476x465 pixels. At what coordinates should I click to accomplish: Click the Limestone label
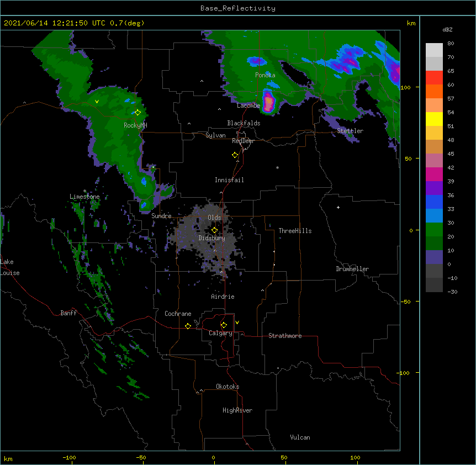tap(84, 197)
